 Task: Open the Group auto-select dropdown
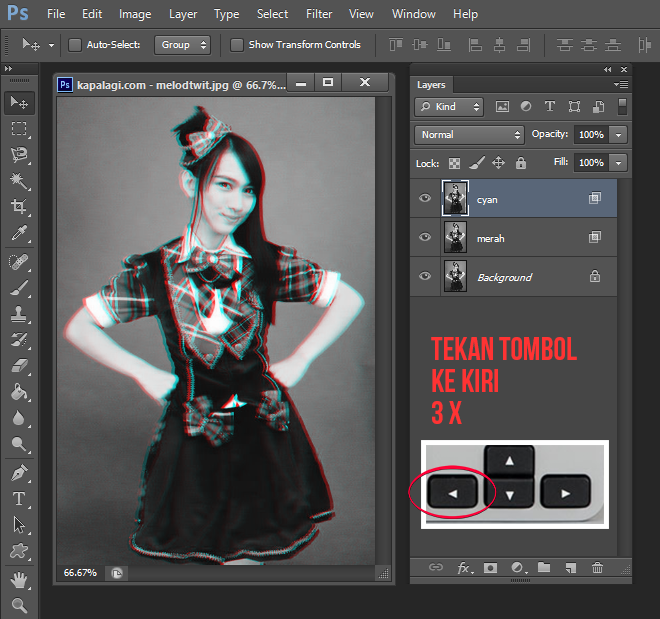pos(183,45)
